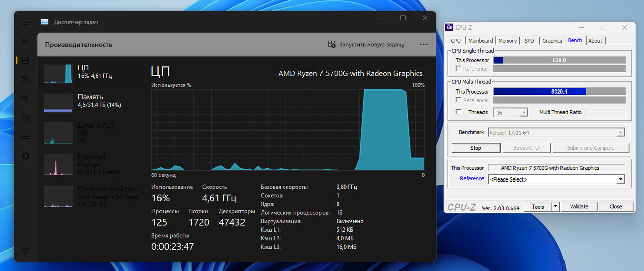This screenshot has height=271, width=644.
Task: Click the Close button in CPU-Z
Action: pyautogui.click(x=616, y=207)
